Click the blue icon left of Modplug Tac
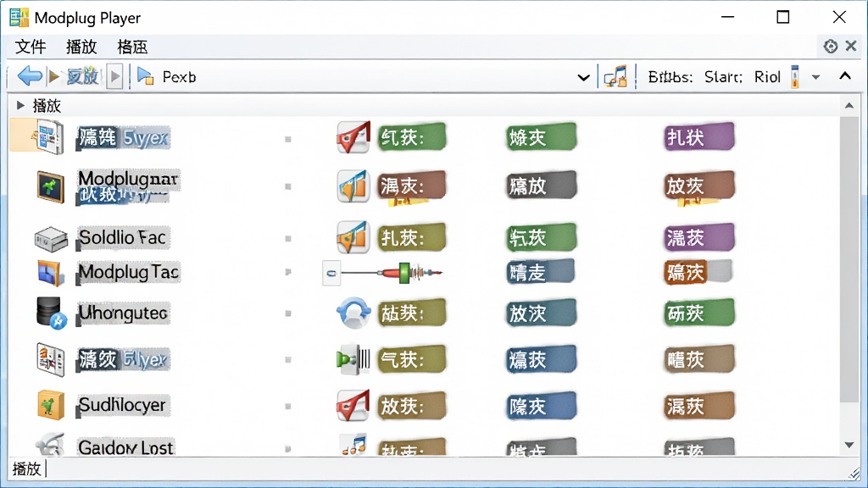The image size is (868, 488). tap(50, 274)
